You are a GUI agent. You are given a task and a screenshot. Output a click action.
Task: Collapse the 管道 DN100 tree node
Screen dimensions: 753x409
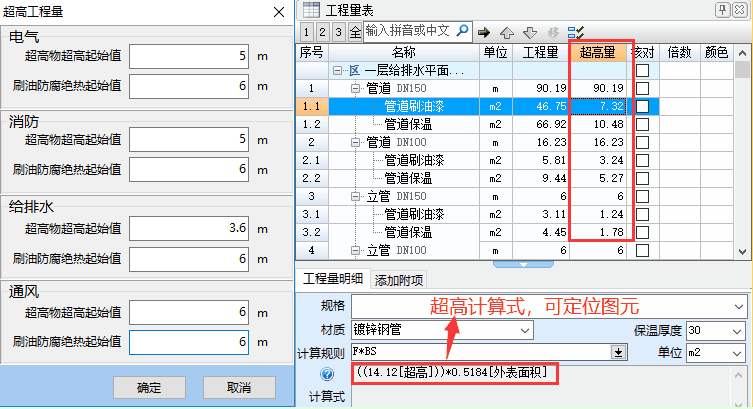click(355, 142)
